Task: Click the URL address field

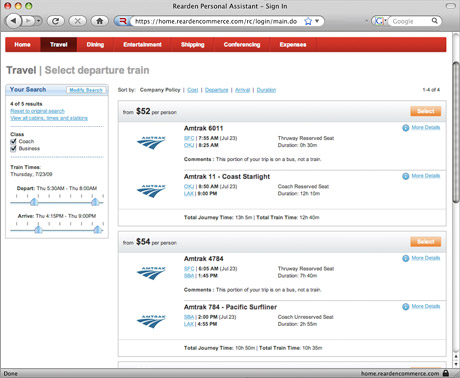Action: point(216,21)
